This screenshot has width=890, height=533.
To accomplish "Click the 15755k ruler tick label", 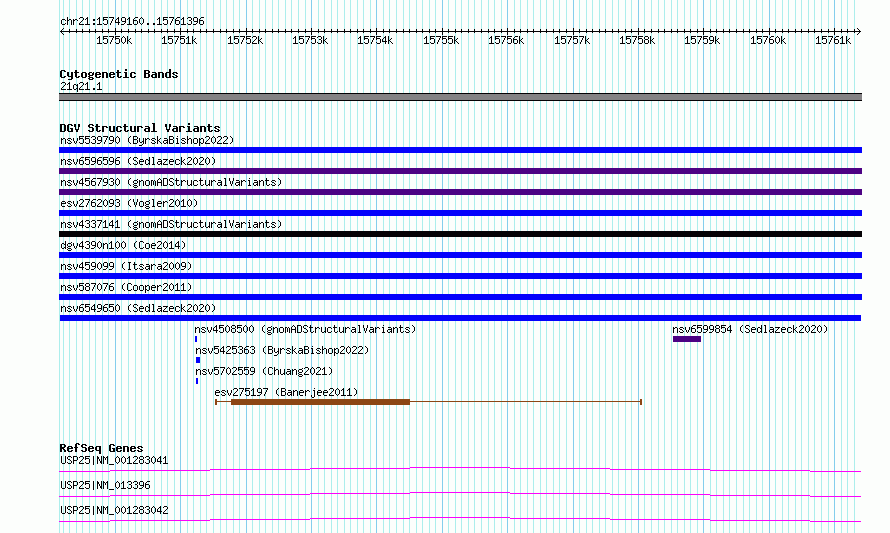I will [441, 40].
